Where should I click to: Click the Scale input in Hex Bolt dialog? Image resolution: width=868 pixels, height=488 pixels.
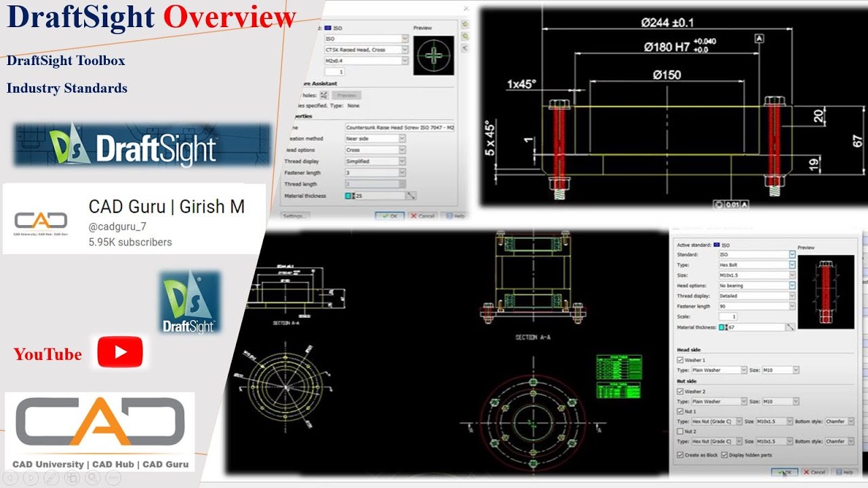pyautogui.click(x=728, y=317)
